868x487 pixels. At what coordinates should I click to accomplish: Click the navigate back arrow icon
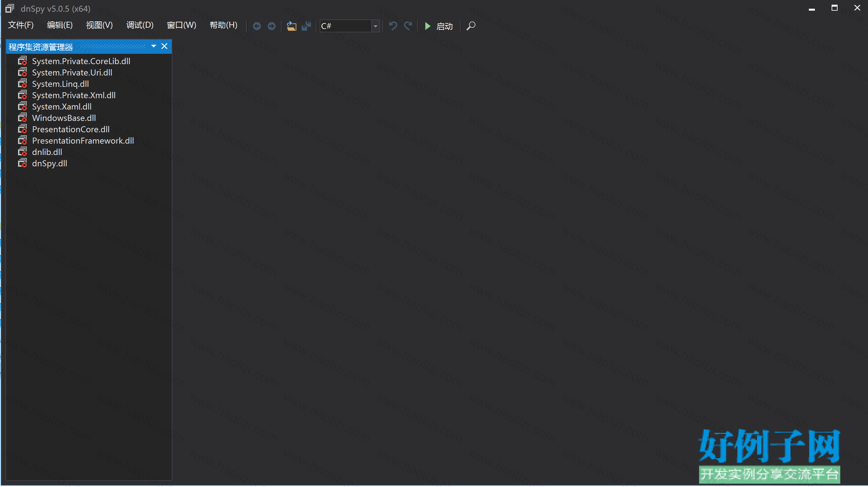(x=257, y=26)
